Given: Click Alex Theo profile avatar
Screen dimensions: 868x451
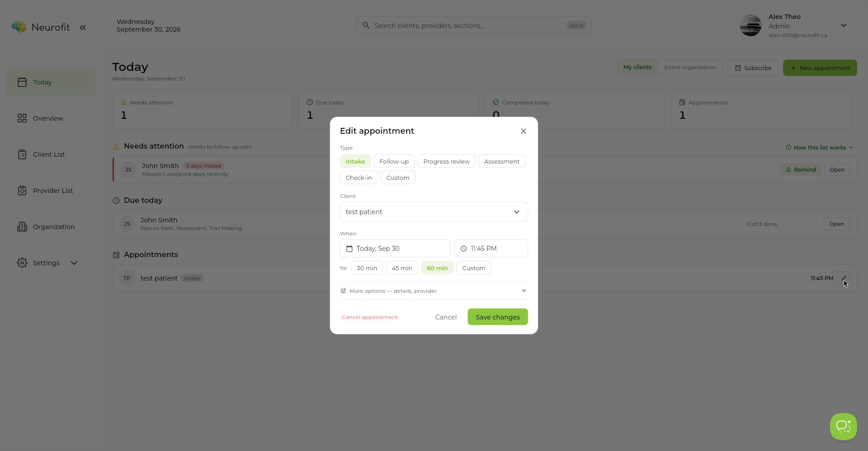Looking at the screenshot, I should click(x=750, y=25).
